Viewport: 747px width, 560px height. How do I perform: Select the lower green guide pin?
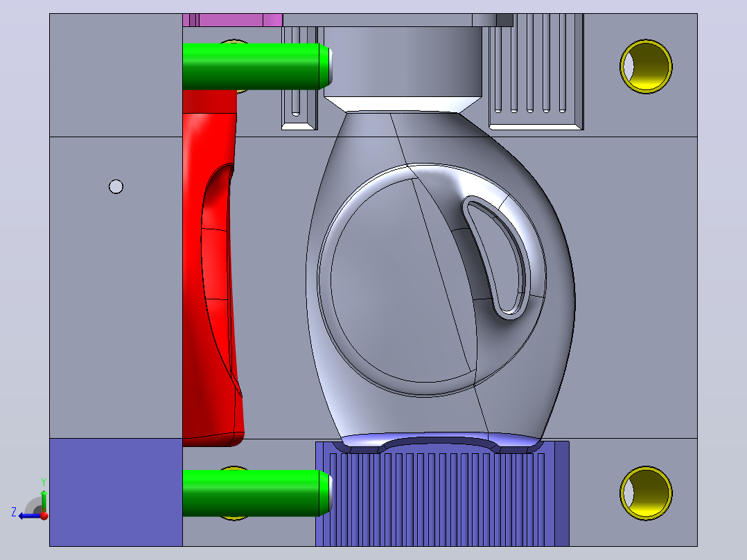pos(256,493)
